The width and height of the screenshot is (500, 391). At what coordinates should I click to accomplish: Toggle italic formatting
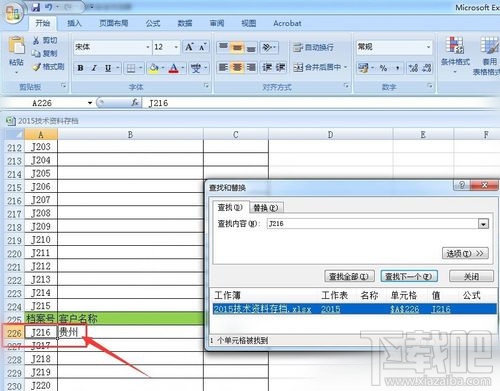[94, 68]
